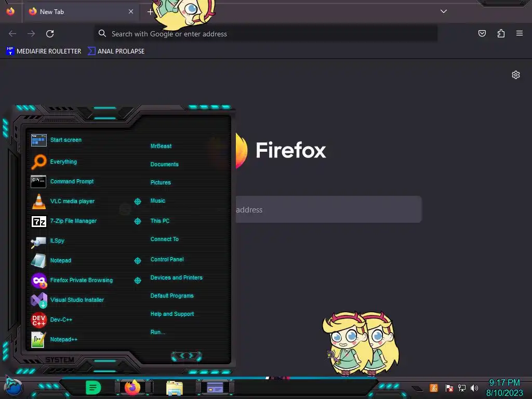Open Help and Support entry
The width and height of the screenshot is (532, 399).
pyautogui.click(x=172, y=314)
